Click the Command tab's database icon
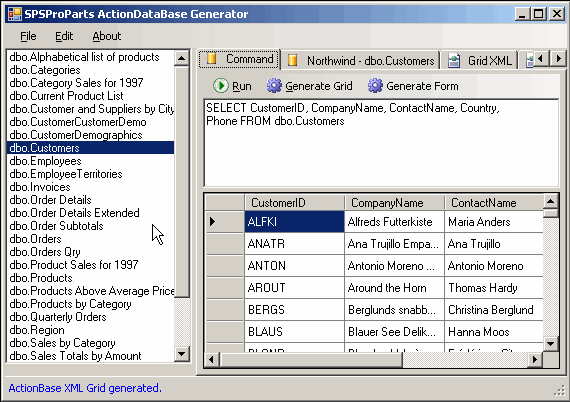The height and width of the screenshot is (402, 570). pos(212,59)
